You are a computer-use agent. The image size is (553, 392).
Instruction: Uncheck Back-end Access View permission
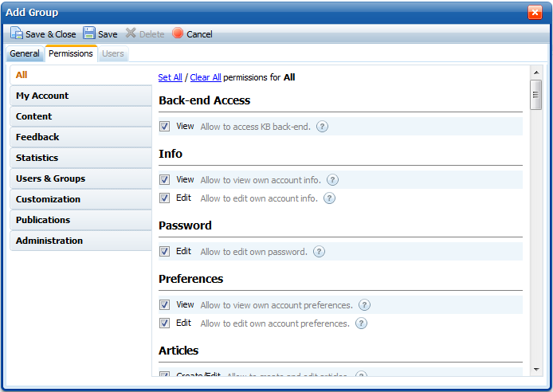[164, 126]
